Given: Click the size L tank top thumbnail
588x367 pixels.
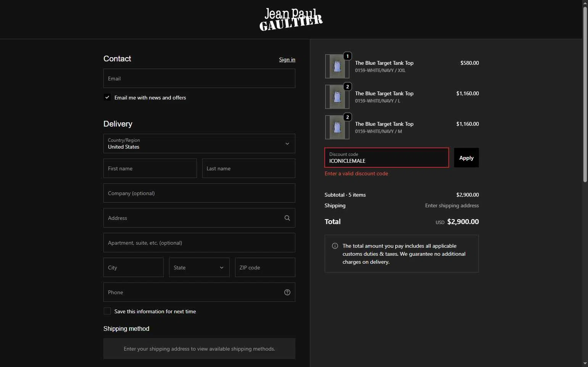Looking at the screenshot, I should click(337, 97).
